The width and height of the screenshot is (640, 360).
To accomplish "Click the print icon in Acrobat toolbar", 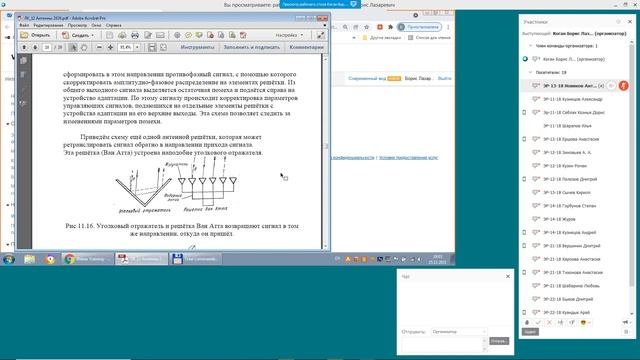I will [x=135, y=35].
